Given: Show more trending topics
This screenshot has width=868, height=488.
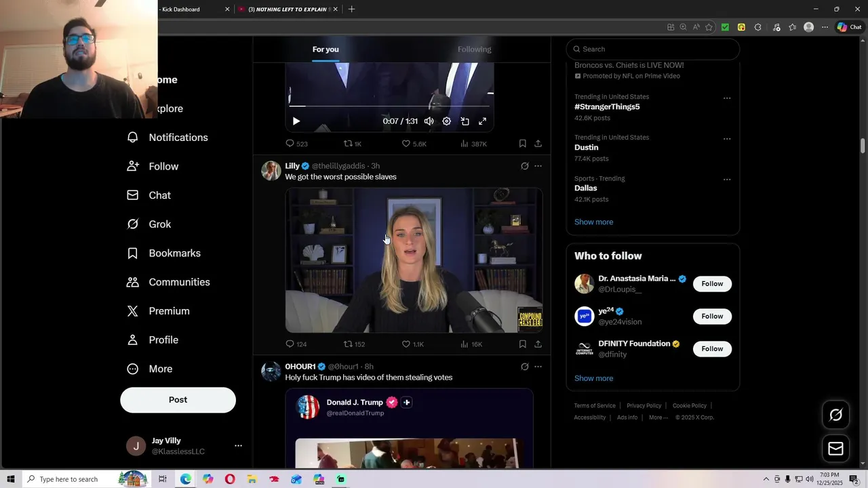Looking at the screenshot, I should click(593, 222).
